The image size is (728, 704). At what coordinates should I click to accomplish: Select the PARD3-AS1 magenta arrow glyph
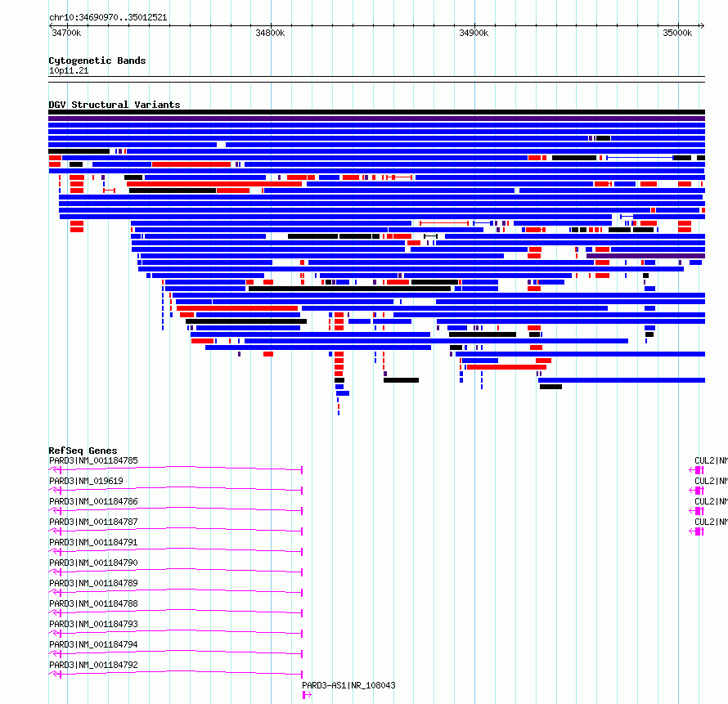pos(307,695)
